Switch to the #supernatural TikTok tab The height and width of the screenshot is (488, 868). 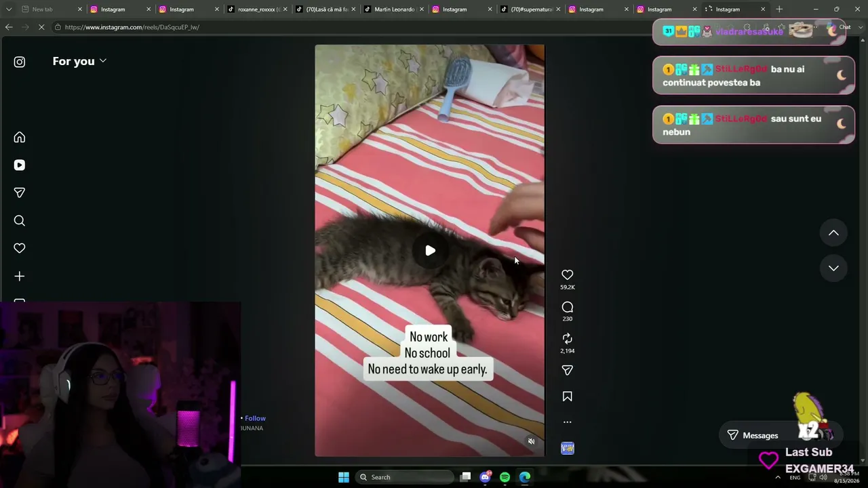529,9
